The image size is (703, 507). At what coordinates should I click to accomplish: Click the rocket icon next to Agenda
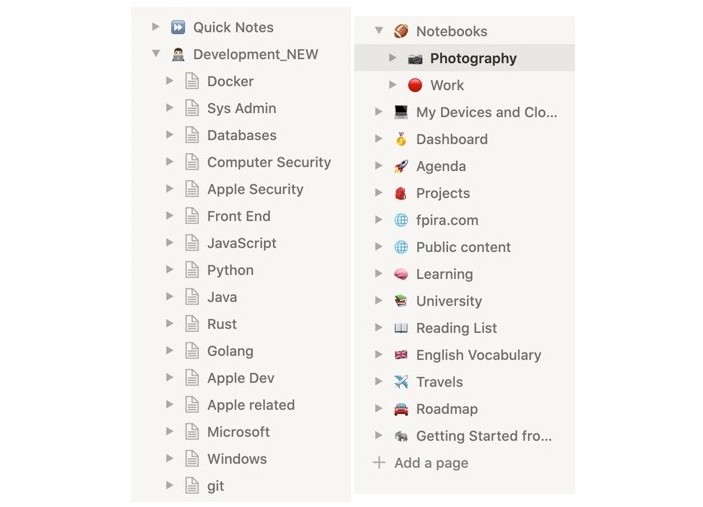tap(401, 166)
